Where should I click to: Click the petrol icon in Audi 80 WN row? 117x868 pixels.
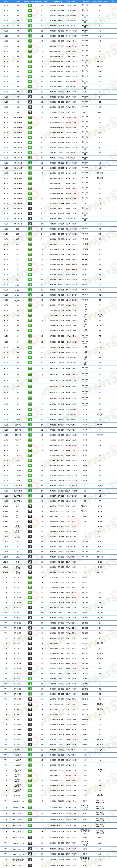(30, 305)
